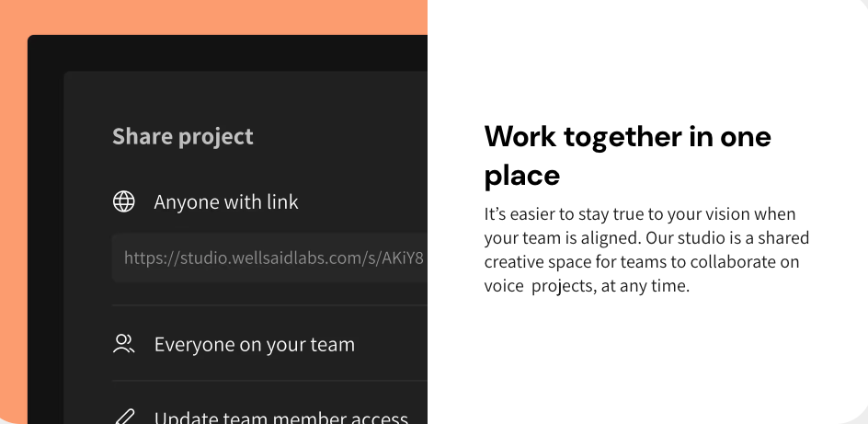Click the people icon for team sharing
This screenshot has width=868, height=424.
tap(124, 344)
